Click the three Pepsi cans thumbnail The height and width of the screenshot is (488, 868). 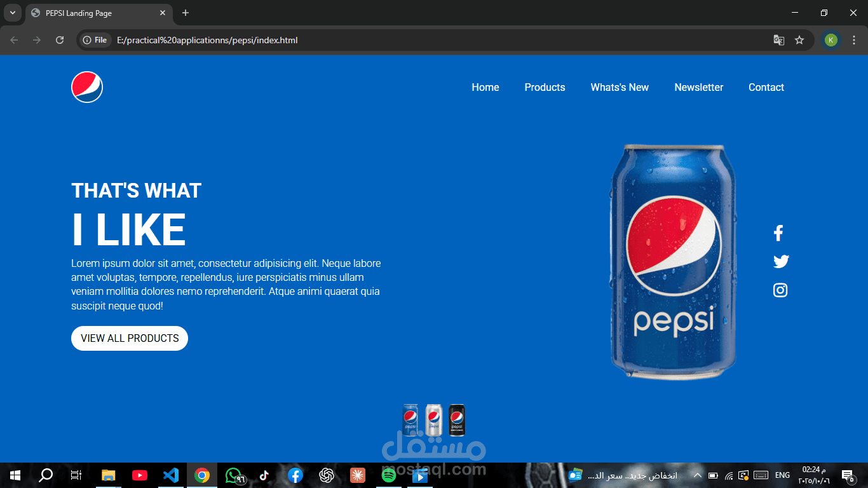click(433, 421)
